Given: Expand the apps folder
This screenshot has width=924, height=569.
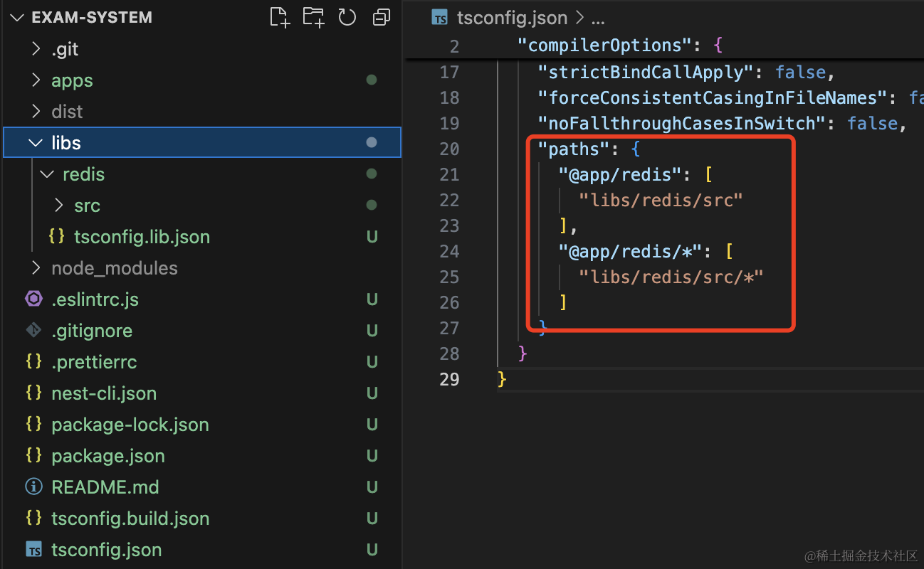Looking at the screenshot, I should (72, 80).
